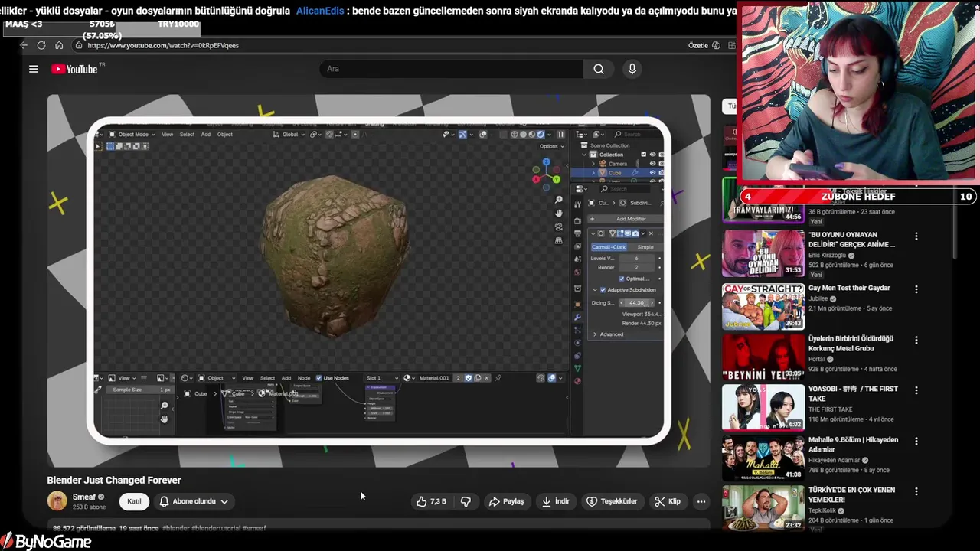Open the Material tab icon in Blender properties
Image resolution: width=980 pixels, height=551 pixels.
click(x=577, y=380)
